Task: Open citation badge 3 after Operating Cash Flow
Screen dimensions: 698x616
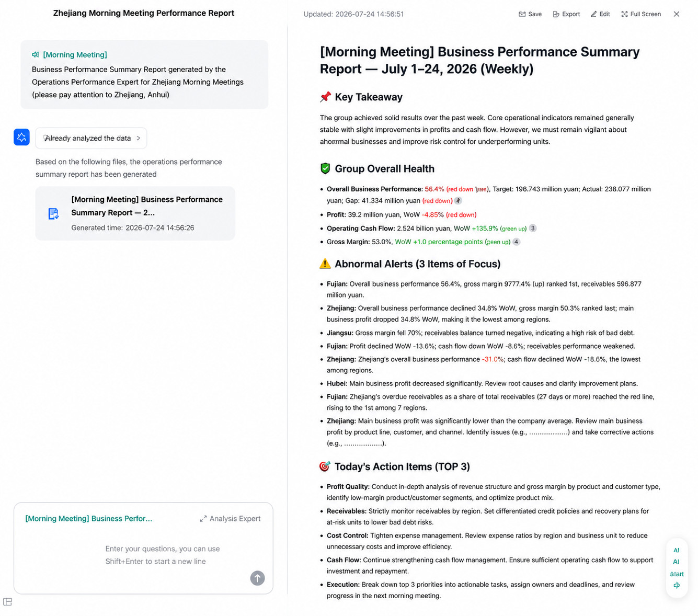Action: coord(533,228)
